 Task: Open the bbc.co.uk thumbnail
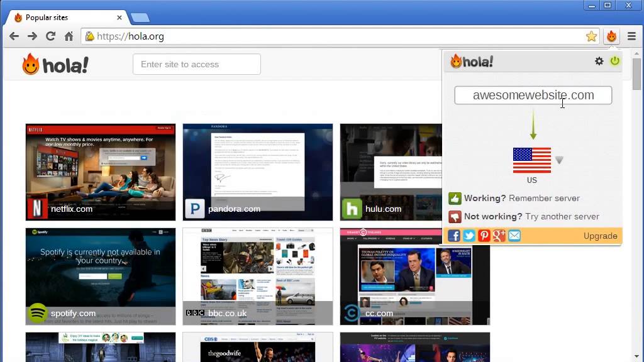[x=258, y=277]
